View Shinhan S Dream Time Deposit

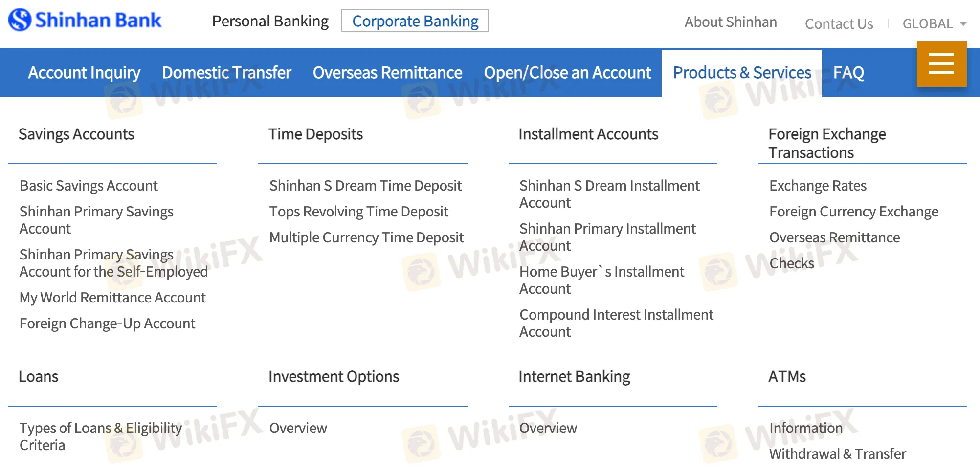[365, 186]
